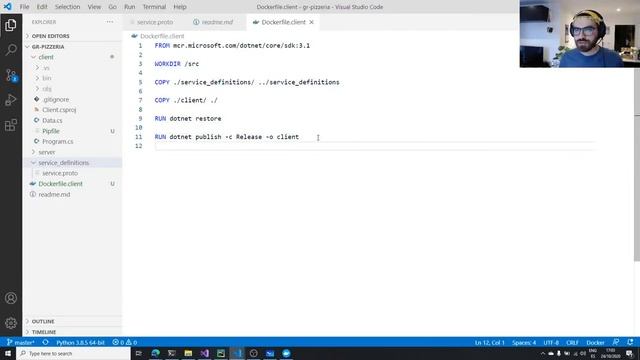Change the UTF-8 encoding

551,342
